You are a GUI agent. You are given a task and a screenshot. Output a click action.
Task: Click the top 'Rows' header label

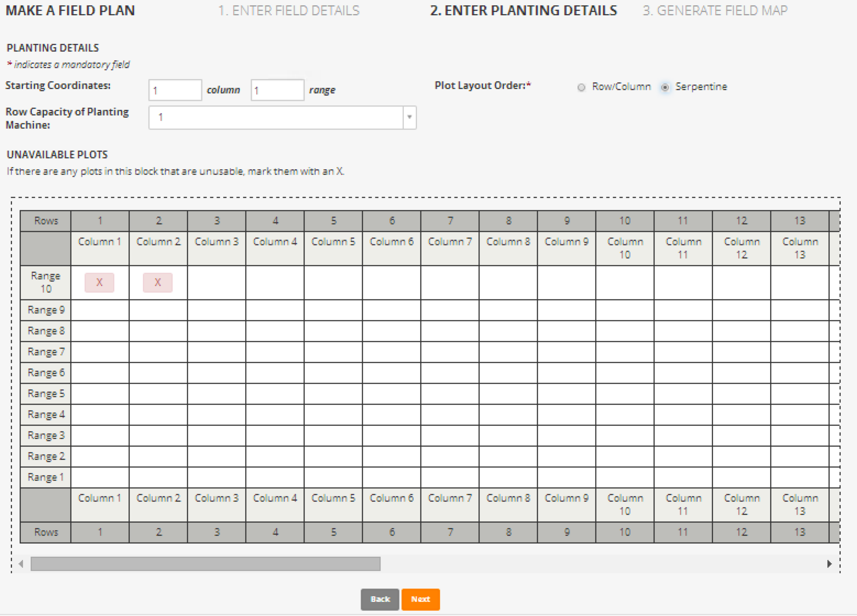click(x=45, y=221)
